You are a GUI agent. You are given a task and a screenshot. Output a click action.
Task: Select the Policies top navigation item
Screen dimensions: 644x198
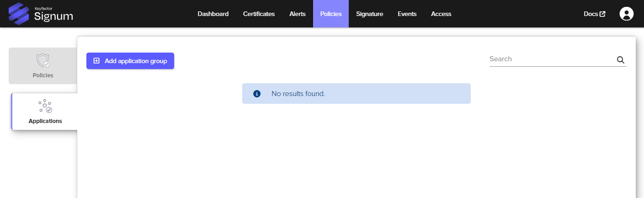pos(331,14)
